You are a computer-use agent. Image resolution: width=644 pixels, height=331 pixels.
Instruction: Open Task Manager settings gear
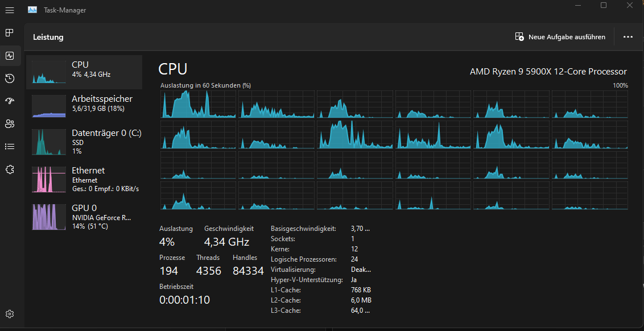click(10, 314)
